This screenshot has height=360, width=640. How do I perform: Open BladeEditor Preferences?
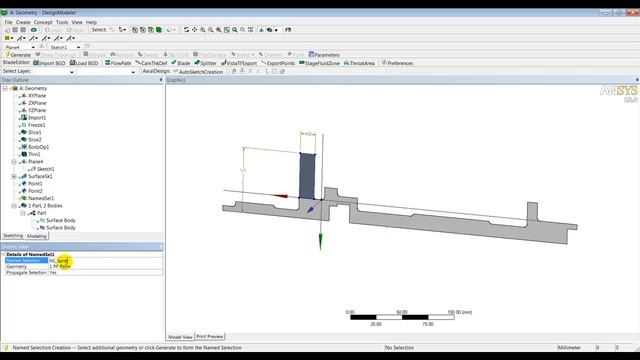pyautogui.click(x=397, y=63)
